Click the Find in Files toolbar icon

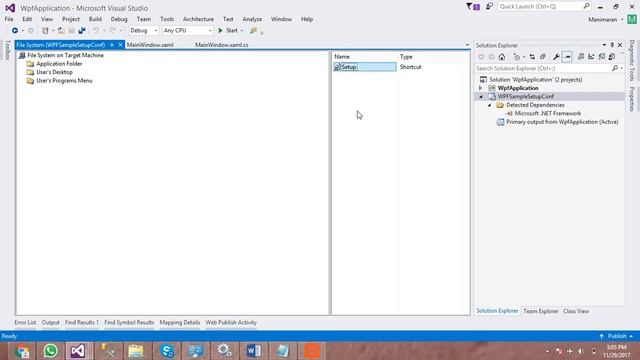253,31
